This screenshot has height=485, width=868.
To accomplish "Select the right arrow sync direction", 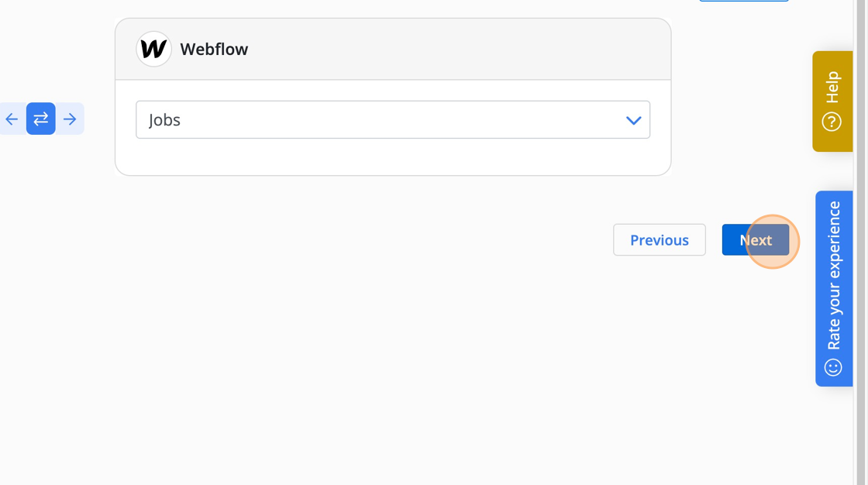I will tap(70, 119).
